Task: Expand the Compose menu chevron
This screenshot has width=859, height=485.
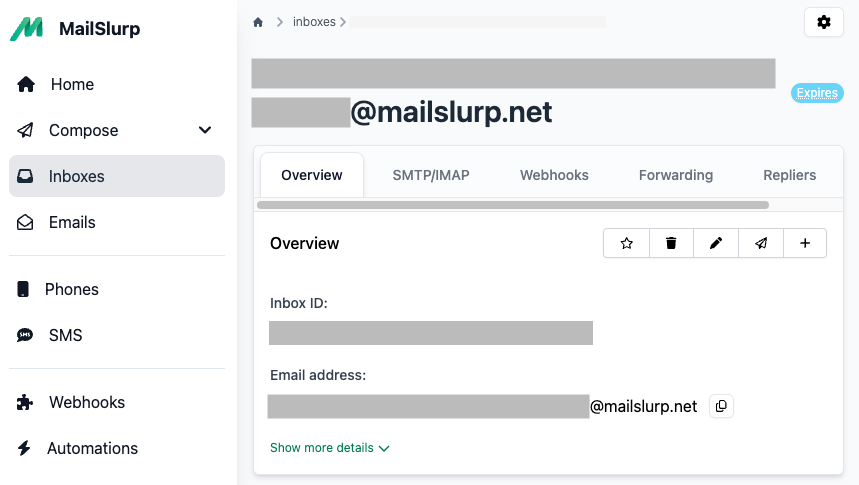Action: pyautogui.click(x=205, y=130)
